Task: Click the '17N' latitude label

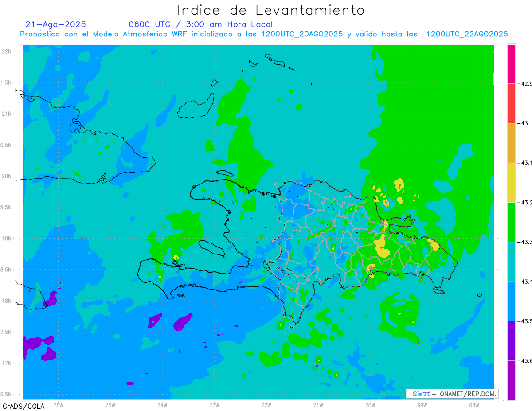Action: pyautogui.click(x=7, y=363)
